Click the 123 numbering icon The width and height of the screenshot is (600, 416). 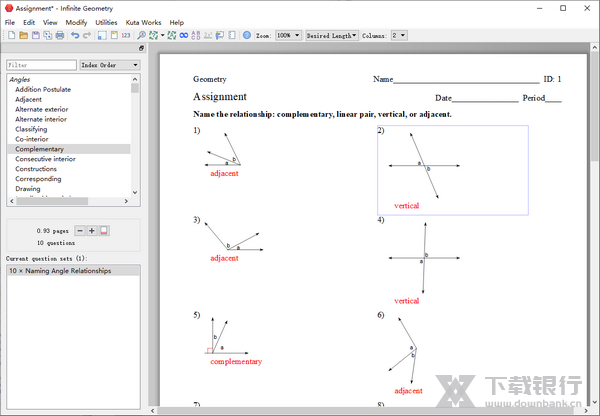[x=126, y=35]
